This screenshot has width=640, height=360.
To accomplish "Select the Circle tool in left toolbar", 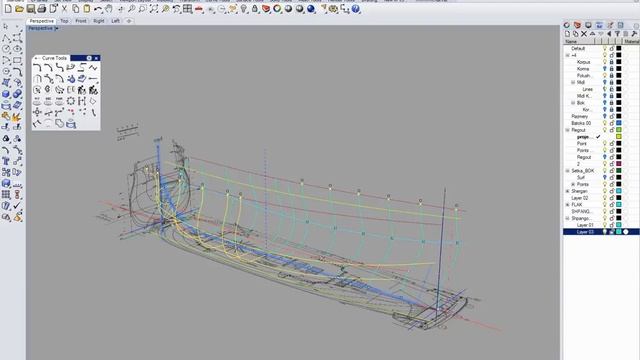I will (x=6, y=49).
